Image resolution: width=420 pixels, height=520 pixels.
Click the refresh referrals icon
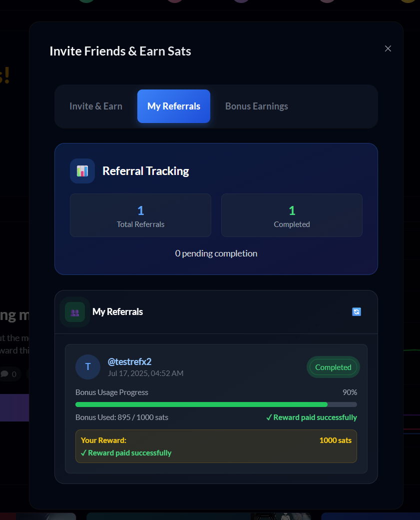click(357, 311)
